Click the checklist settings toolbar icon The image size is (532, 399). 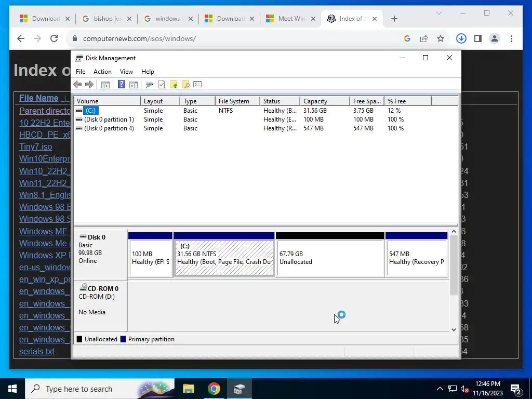pos(197,85)
